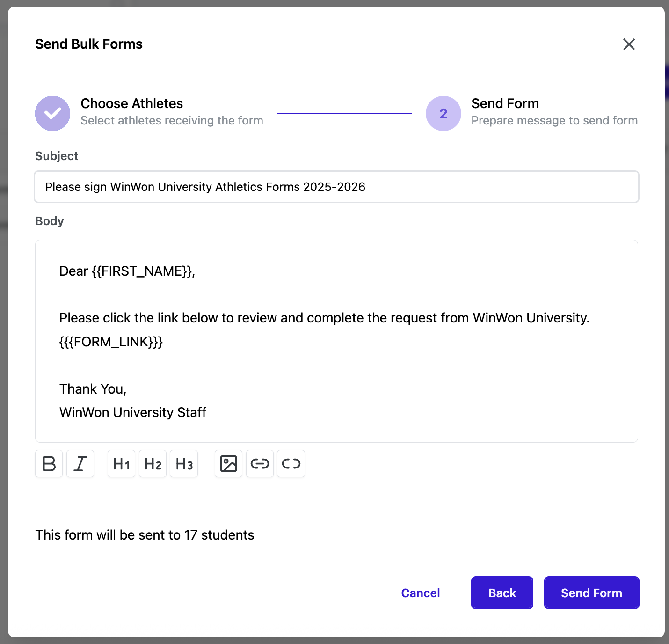The height and width of the screenshot is (644, 669).
Task: Focus the Subject input field
Action: (336, 187)
